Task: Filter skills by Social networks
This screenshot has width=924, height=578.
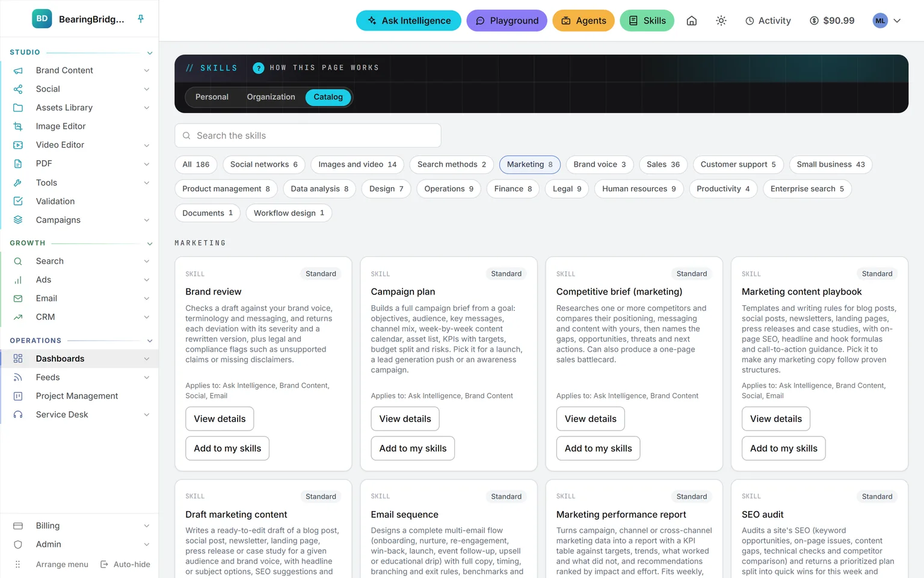Action: coord(264,164)
